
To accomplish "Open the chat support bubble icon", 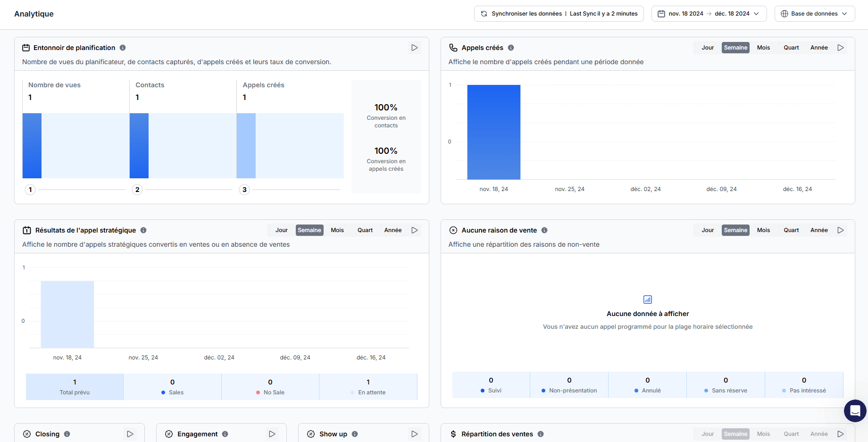I will 855,411.
